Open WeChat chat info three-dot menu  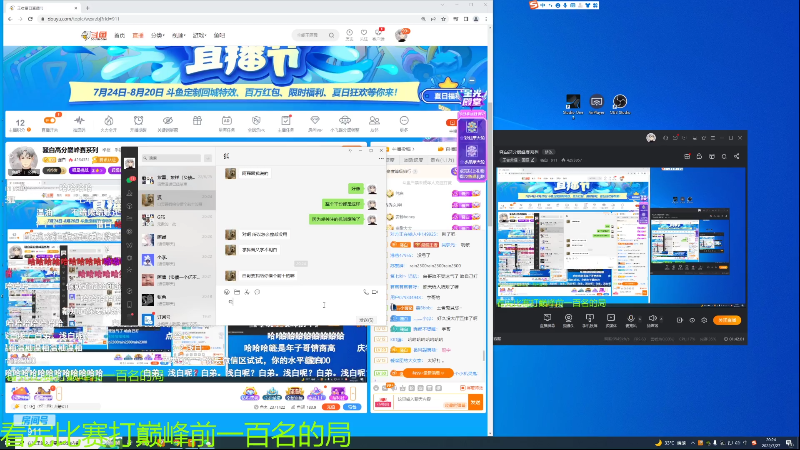381,159
